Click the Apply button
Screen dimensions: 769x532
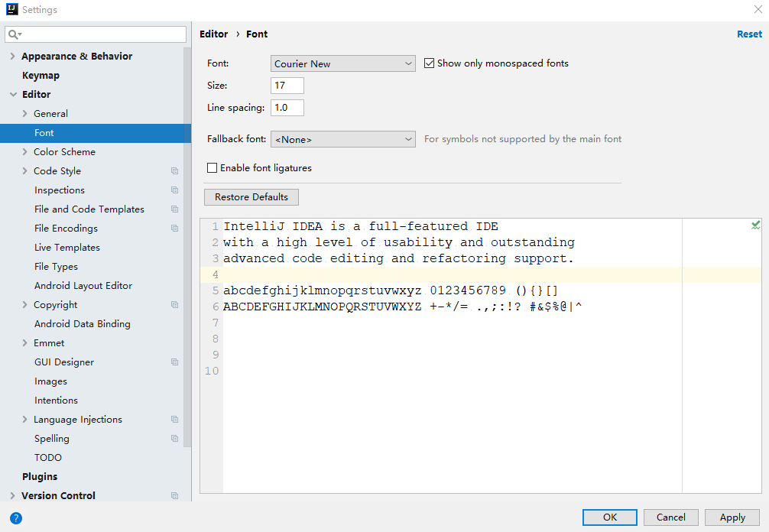tap(732, 517)
